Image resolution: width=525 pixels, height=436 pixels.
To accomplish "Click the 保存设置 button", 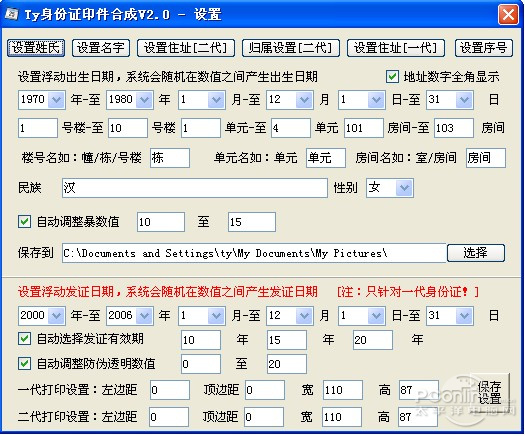I will 490,392.
